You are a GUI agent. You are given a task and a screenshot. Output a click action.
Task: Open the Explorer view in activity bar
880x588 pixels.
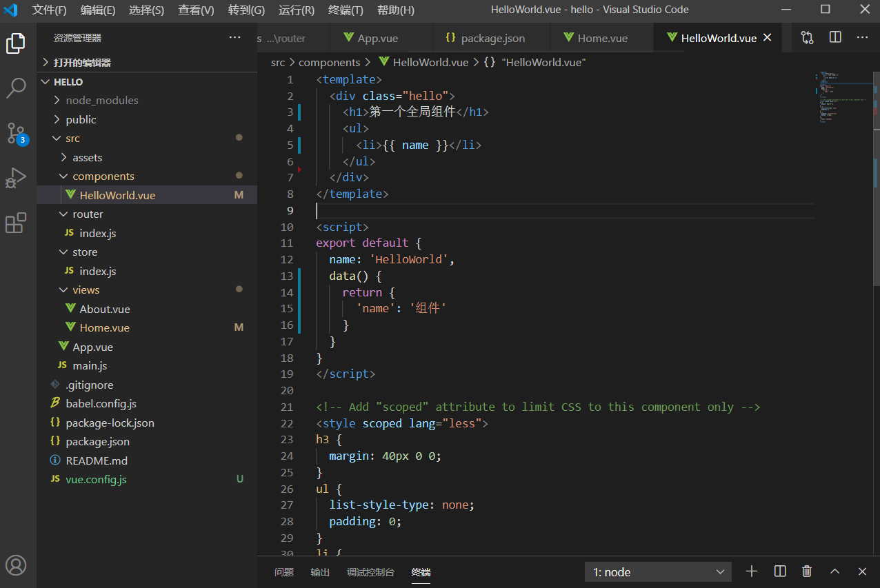16,43
